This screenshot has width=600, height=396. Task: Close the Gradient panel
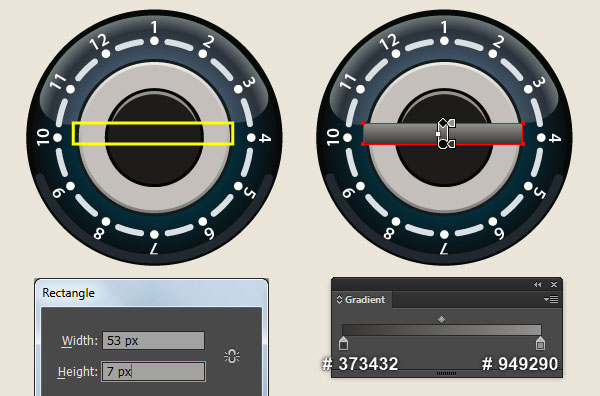point(554,285)
